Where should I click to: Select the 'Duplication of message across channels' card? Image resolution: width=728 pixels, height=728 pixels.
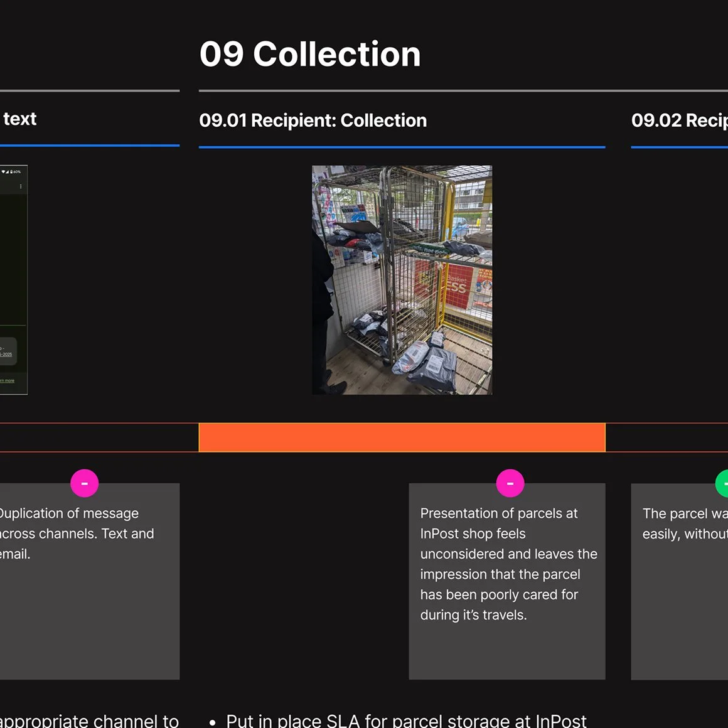90,581
